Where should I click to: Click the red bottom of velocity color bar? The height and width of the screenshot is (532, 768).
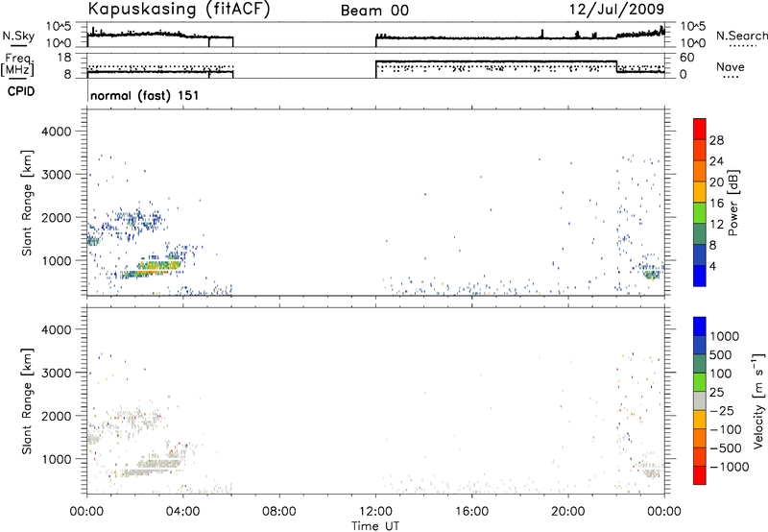(700, 475)
